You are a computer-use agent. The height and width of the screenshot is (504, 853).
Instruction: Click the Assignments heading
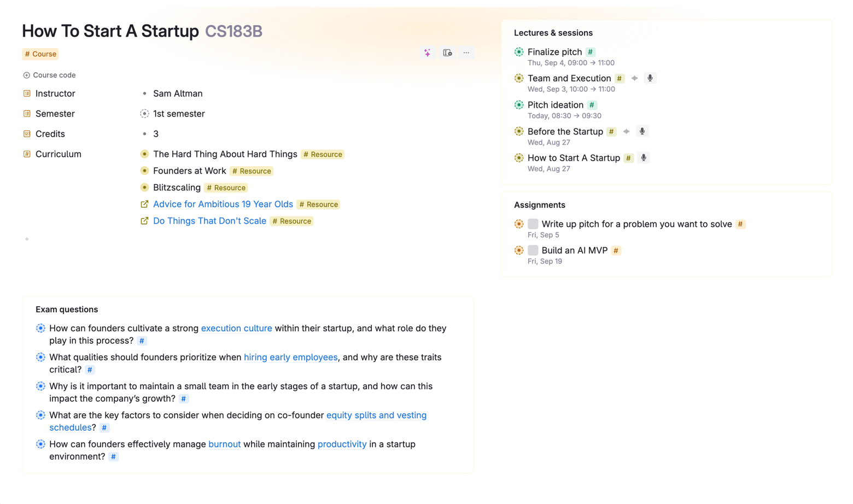[x=540, y=205]
